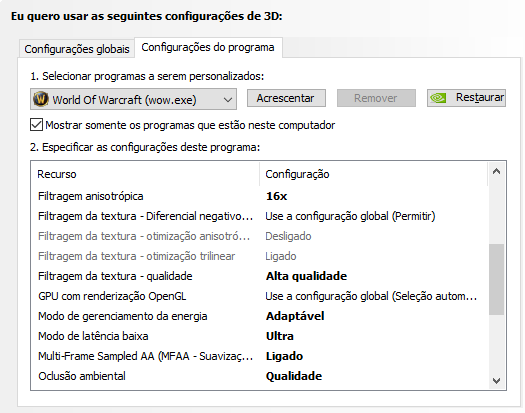Click the Restaurar button

tap(466, 98)
